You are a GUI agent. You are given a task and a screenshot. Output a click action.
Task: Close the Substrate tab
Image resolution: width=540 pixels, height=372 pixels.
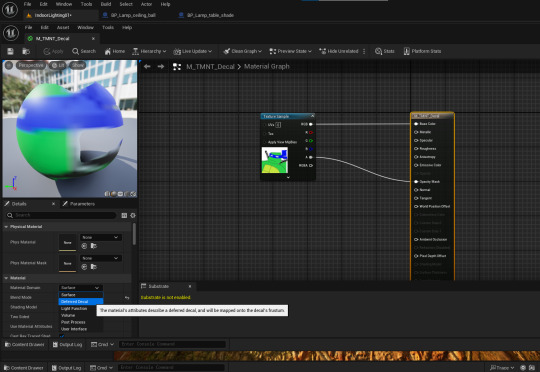point(190,287)
